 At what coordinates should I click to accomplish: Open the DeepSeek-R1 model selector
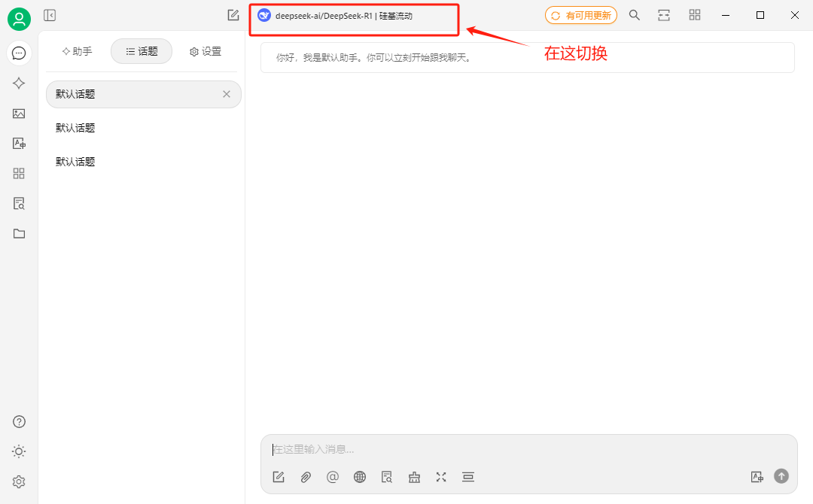tap(354, 14)
